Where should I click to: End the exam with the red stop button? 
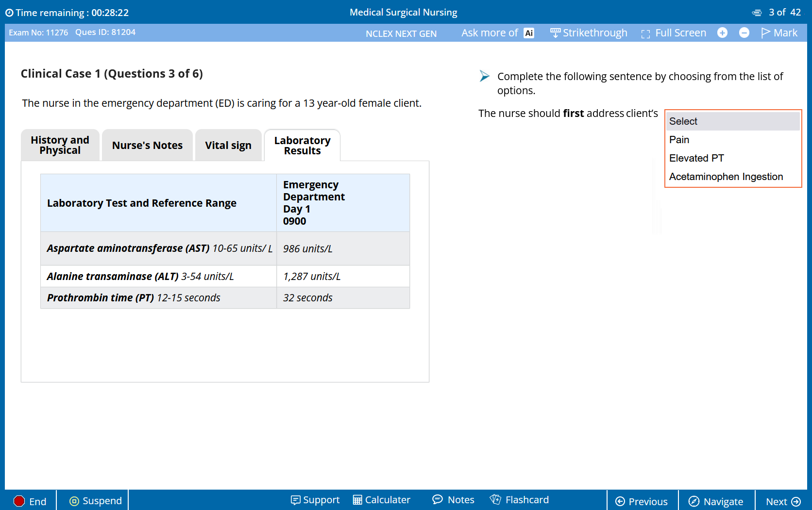tap(30, 501)
